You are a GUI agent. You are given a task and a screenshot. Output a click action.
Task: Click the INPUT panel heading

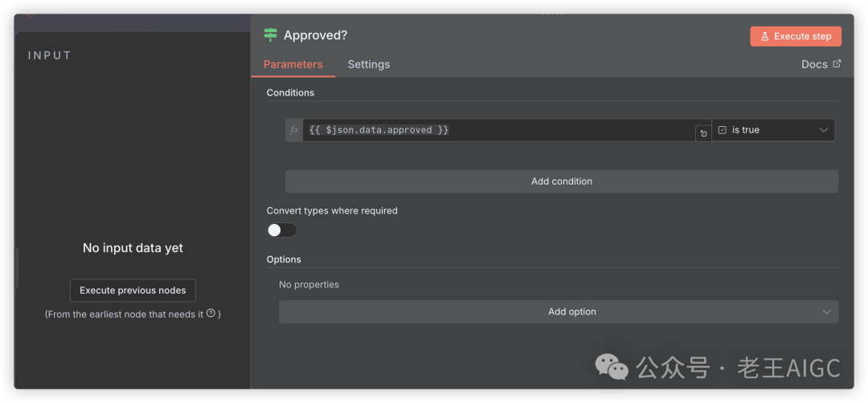pos(50,55)
